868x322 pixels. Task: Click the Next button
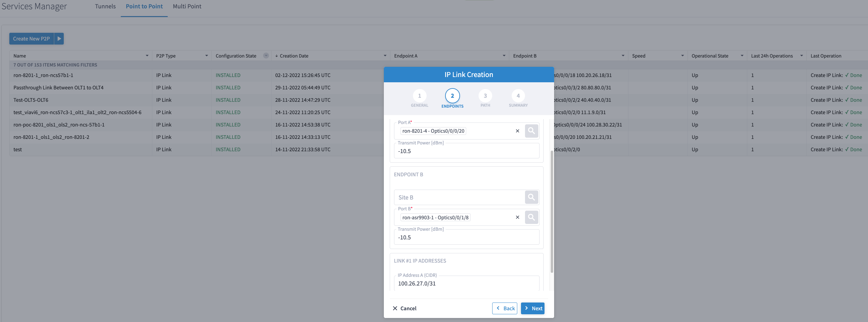point(532,308)
